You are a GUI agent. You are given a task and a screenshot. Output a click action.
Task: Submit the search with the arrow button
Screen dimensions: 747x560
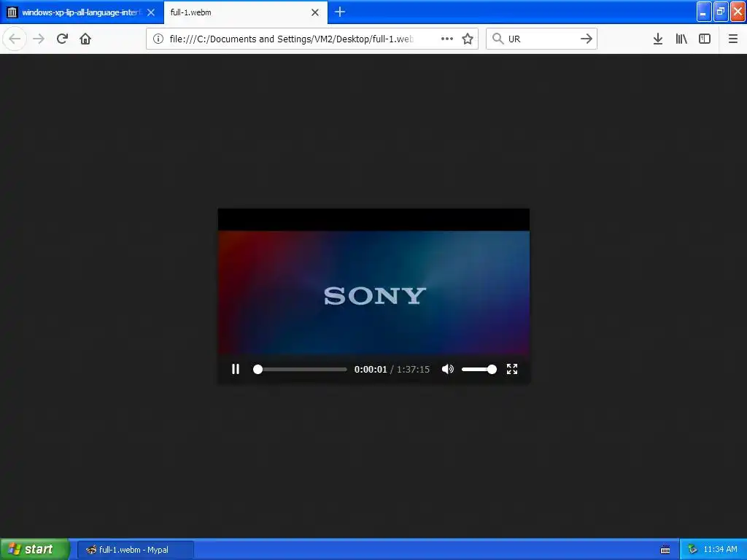587,39
